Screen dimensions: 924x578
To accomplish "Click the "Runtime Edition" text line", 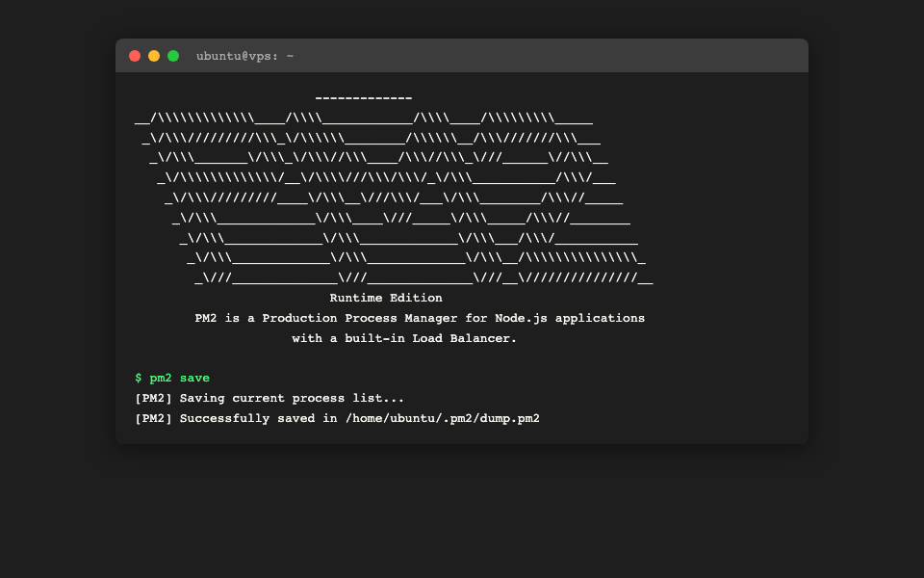I will [386, 298].
